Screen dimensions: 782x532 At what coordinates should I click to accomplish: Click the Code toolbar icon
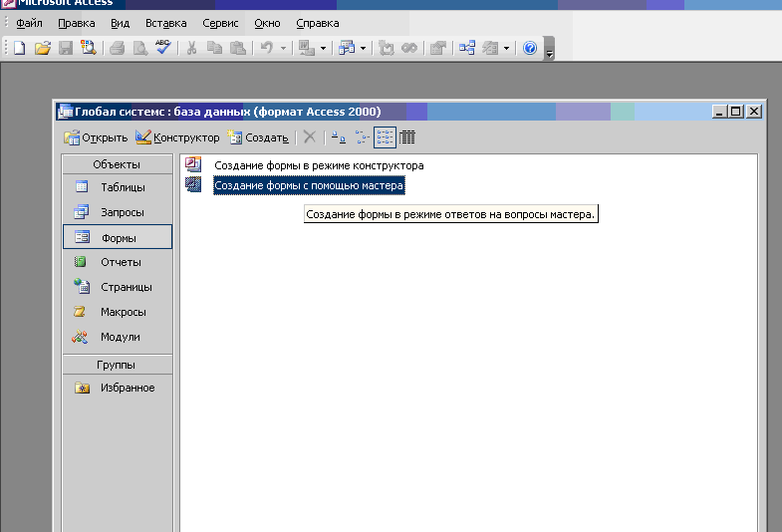pyautogui.click(x=386, y=48)
